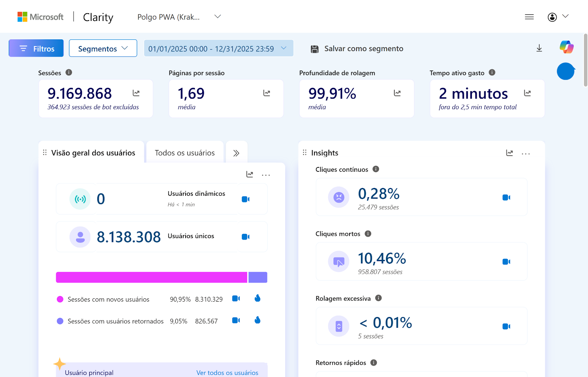
Task: Open info tooltip for Tempo ativo gasto
Action: pyautogui.click(x=492, y=72)
